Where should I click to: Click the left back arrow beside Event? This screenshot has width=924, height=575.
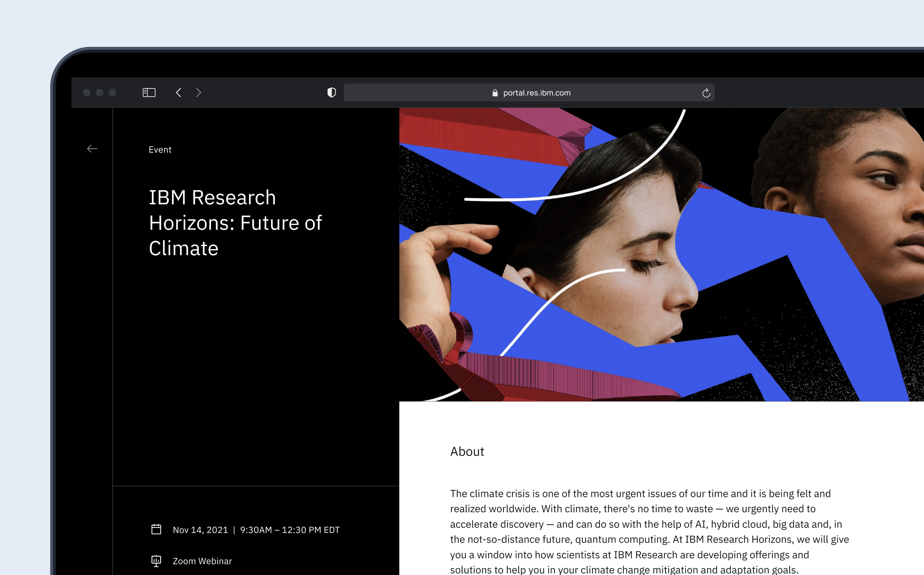tap(92, 149)
